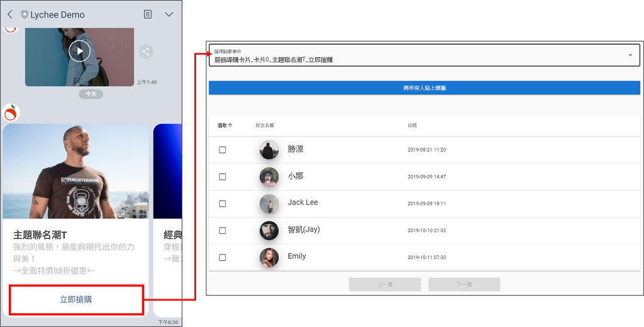Check the box for 勝源

(x=223, y=150)
